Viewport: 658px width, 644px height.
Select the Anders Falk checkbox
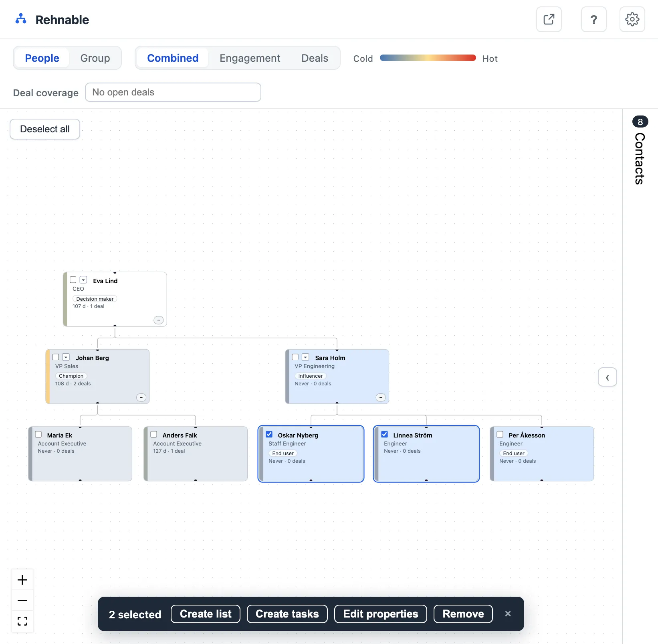[154, 434]
